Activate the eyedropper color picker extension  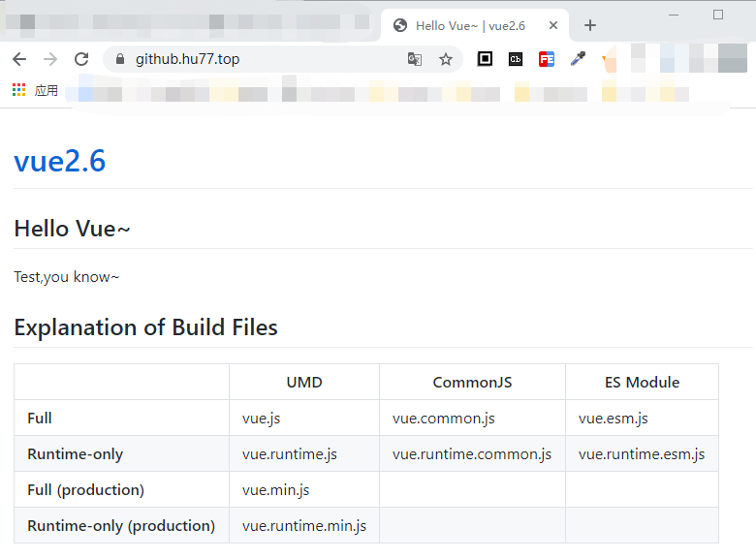click(578, 59)
